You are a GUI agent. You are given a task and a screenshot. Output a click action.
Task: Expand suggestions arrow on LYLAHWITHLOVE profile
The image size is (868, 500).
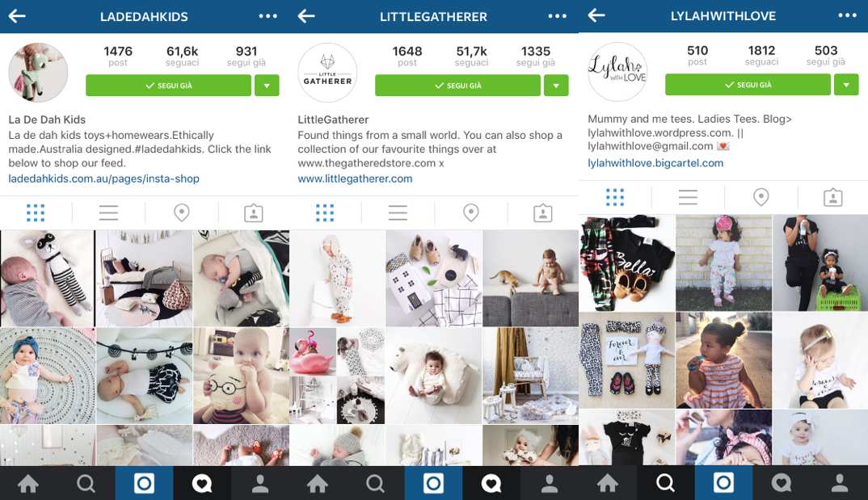click(x=846, y=85)
